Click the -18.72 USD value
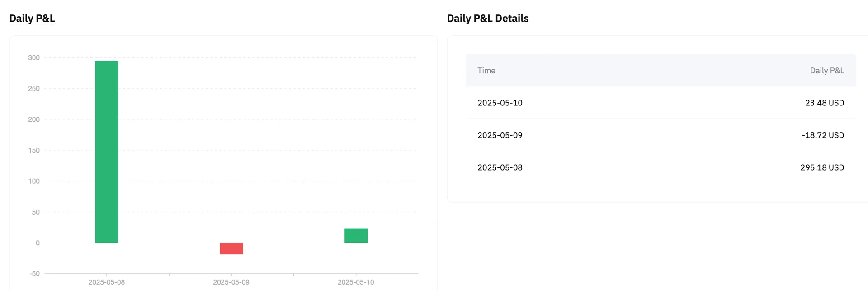Viewport: 868px width, 291px height. pyautogui.click(x=823, y=135)
